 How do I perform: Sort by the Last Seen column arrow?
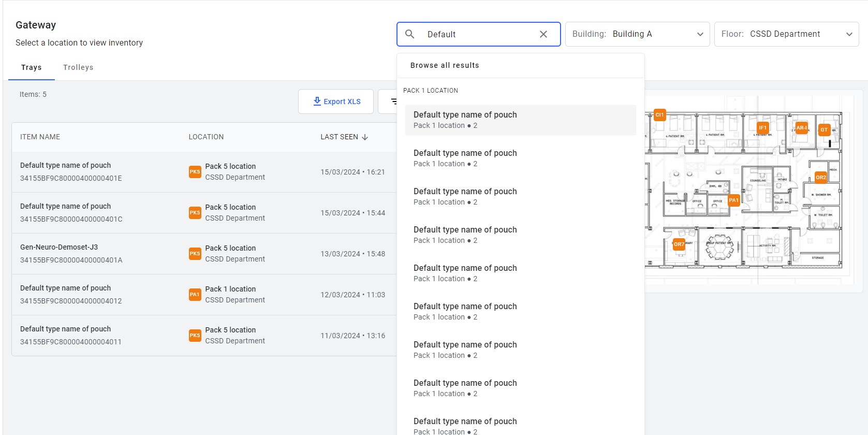pyautogui.click(x=365, y=137)
